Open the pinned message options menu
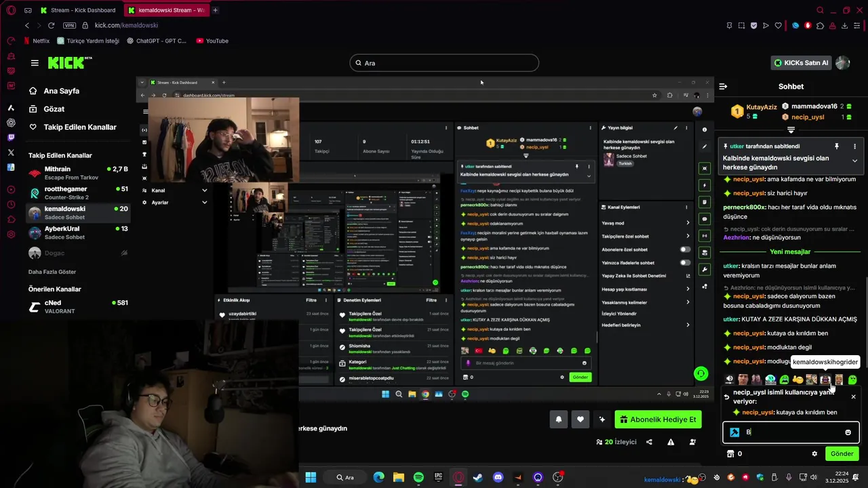Image resolution: width=868 pixels, height=488 pixels. click(854, 146)
